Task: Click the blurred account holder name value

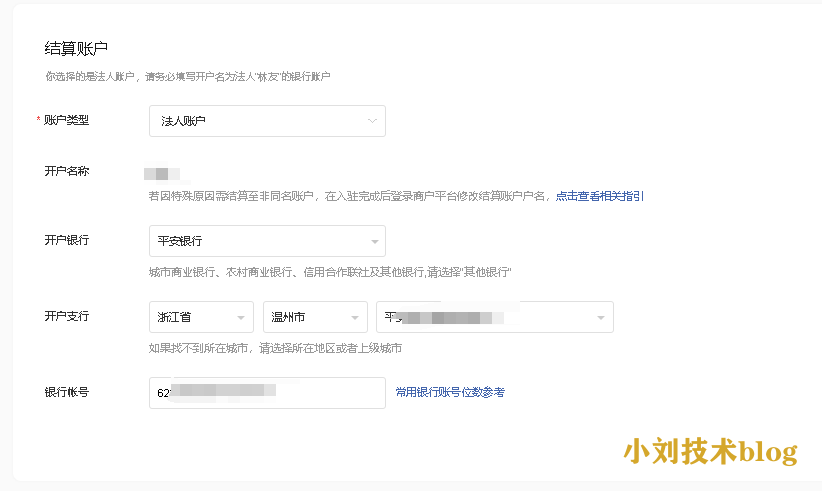Action: coord(161,174)
